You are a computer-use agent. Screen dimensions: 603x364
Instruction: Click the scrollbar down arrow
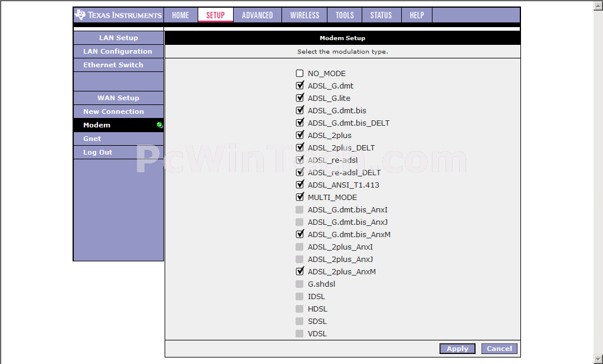(598, 359)
